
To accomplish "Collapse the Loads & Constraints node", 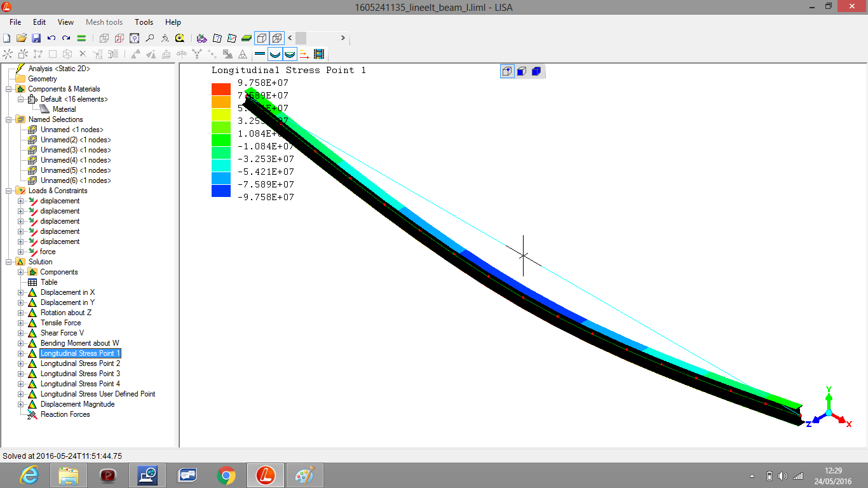I will [8, 191].
